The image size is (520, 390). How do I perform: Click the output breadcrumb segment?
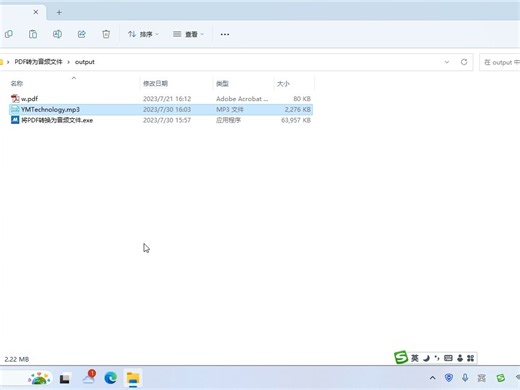85,62
